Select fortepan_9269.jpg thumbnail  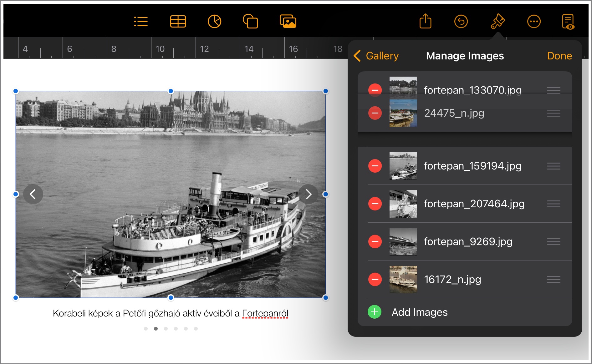click(x=403, y=242)
